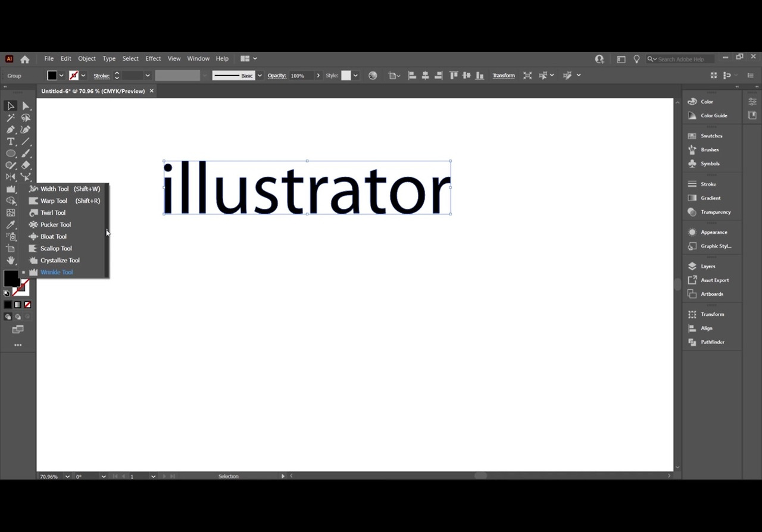Open the zoom level dropdown

(67, 476)
